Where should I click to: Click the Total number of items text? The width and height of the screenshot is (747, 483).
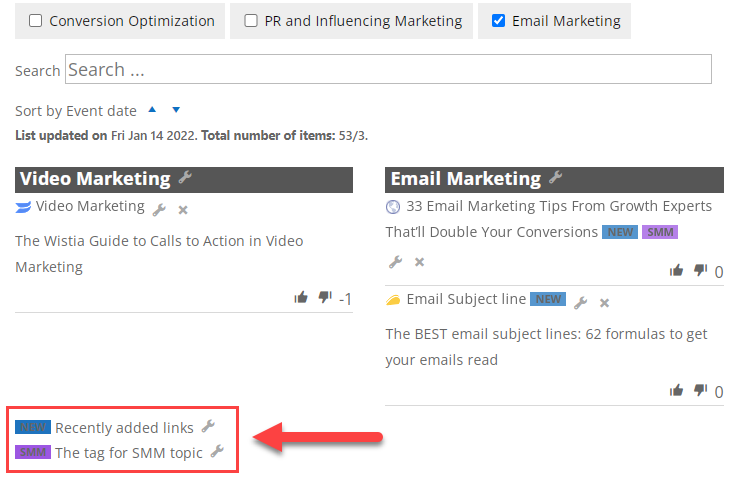tap(284, 136)
